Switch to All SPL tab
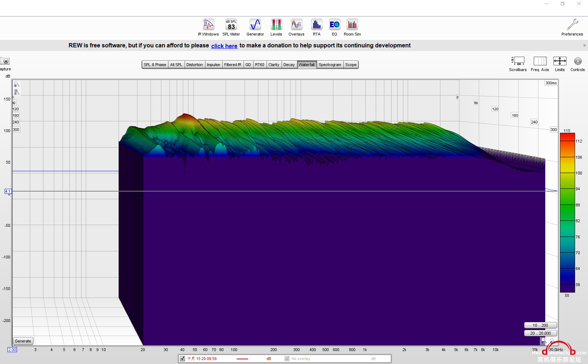 (x=176, y=65)
